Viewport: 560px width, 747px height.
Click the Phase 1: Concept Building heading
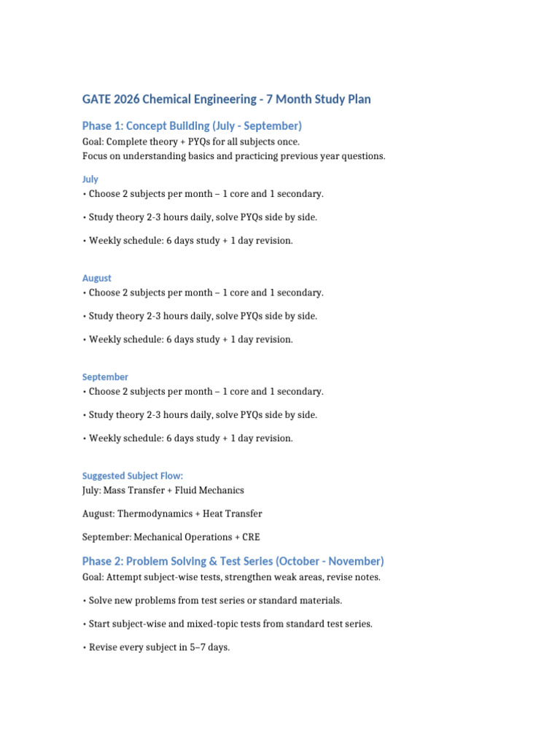click(192, 125)
